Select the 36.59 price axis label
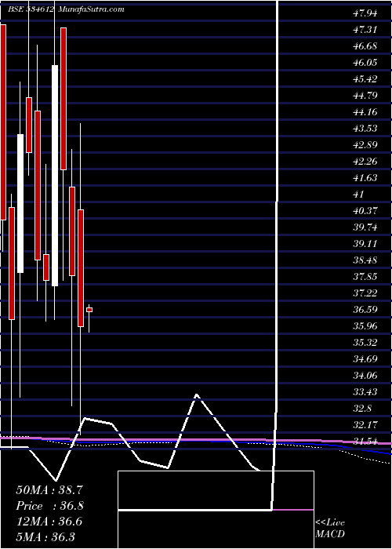This screenshot has height=549, width=392. [x=365, y=310]
